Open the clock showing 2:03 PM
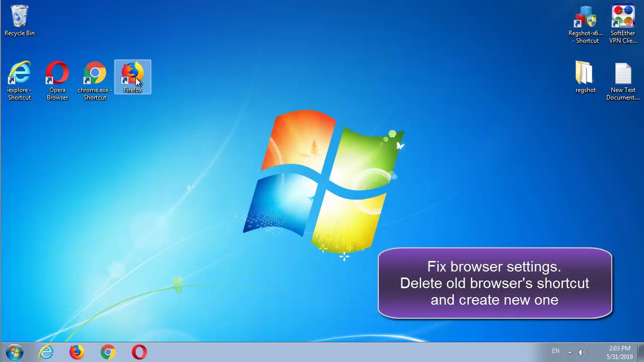This screenshot has height=362, width=644. pyautogui.click(x=619, y=352)
